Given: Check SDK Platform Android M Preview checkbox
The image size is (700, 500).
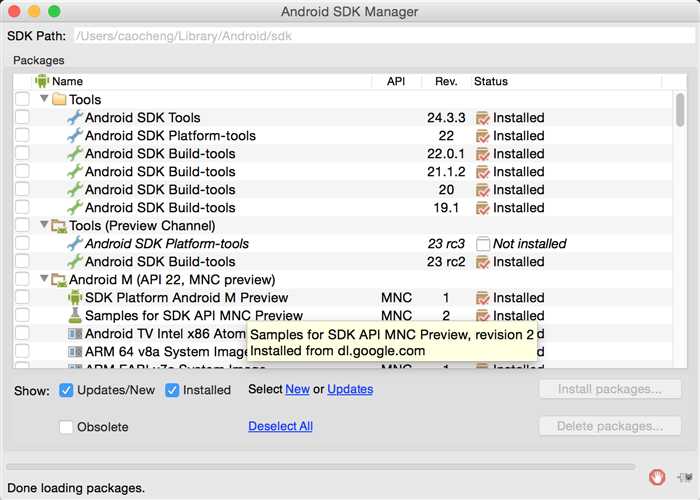Looking at the screenshot, I should pos(22,297).
